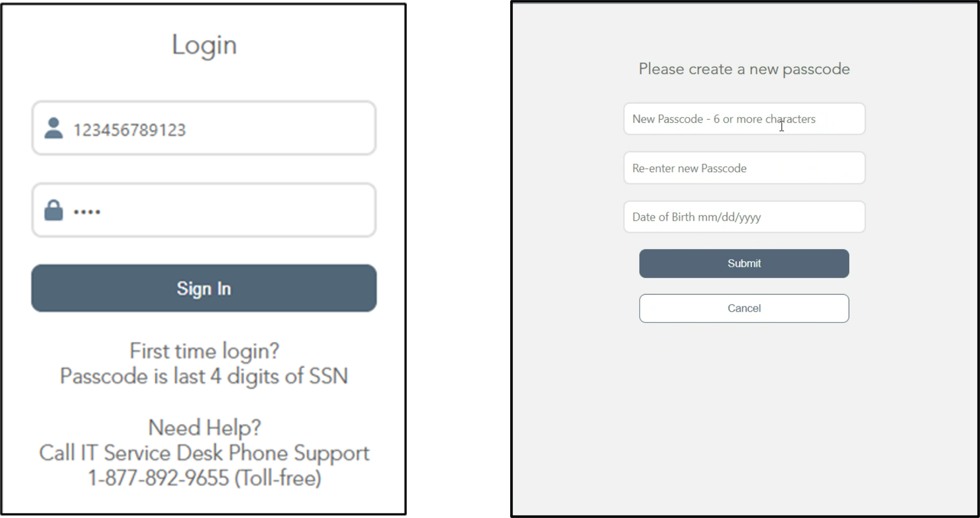The width and height of the screenshot is (980, 518).
Task: Cancel the new passcode creation
Action: click(744, 308)
